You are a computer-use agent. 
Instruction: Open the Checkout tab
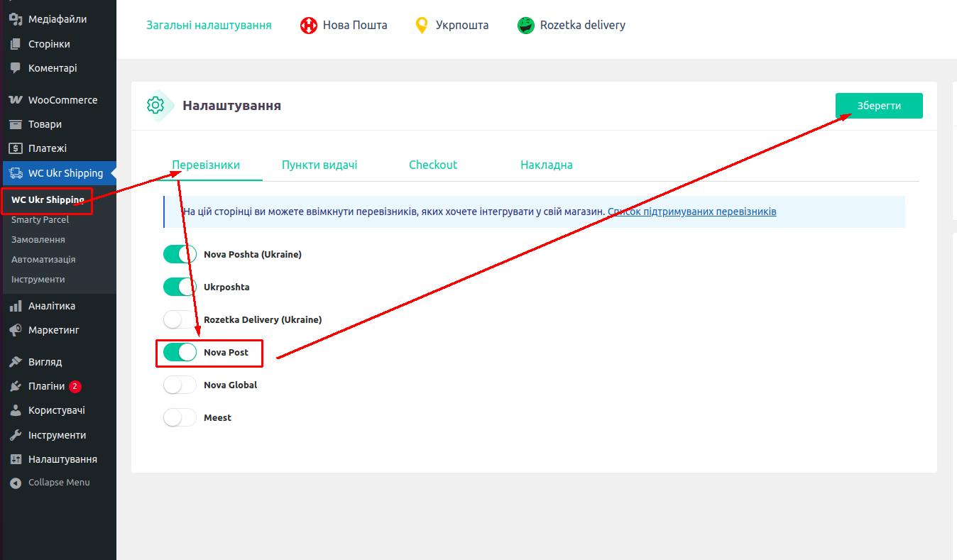(x=433, y=165)
